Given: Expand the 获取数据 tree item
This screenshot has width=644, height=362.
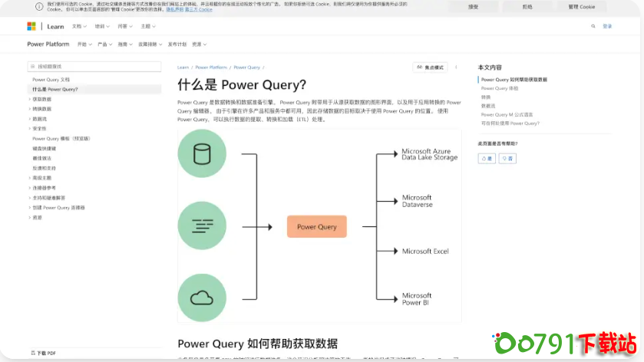Looking at the screenshot, I should (42, 99).
